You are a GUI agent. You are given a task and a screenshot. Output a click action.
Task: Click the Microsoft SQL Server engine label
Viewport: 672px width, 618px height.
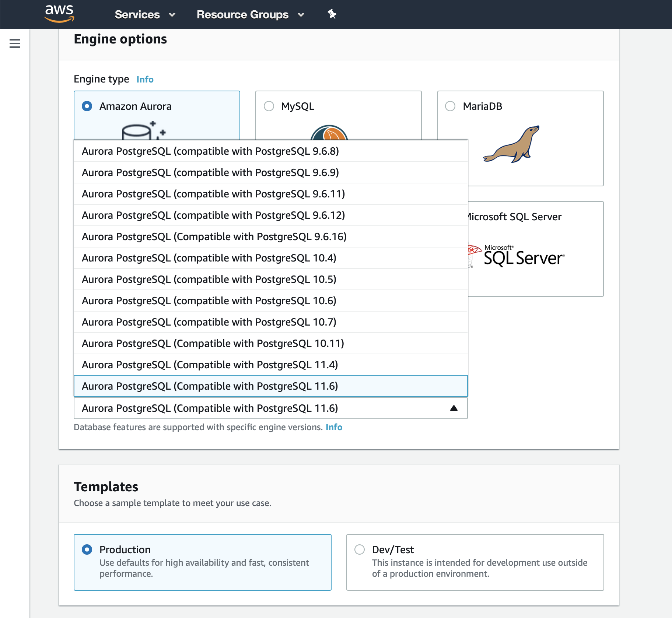(x=515, y=217)
